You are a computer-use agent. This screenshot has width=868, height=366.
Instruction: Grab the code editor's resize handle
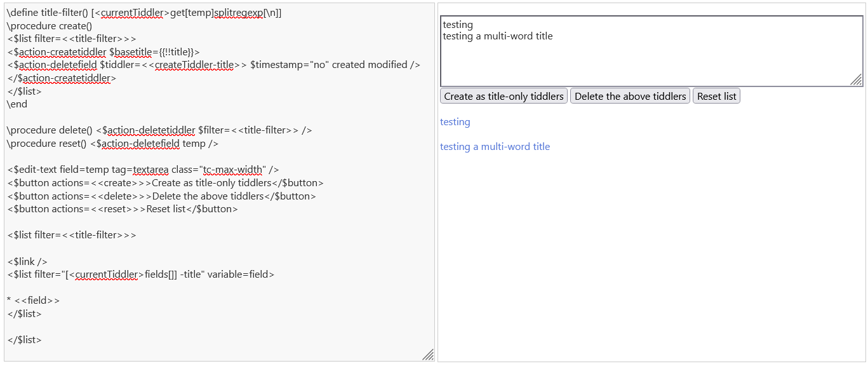[x=429, y=355]
